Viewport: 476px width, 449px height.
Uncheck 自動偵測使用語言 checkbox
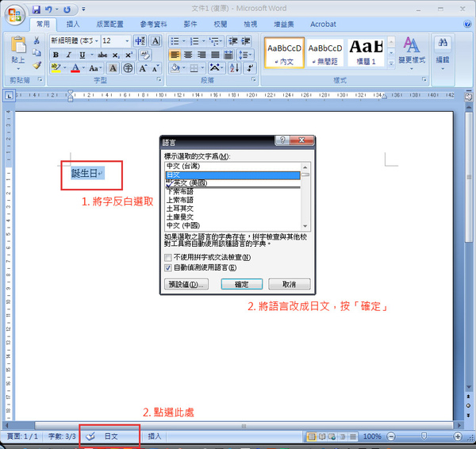pyautogui.click(x=168, y=268)
